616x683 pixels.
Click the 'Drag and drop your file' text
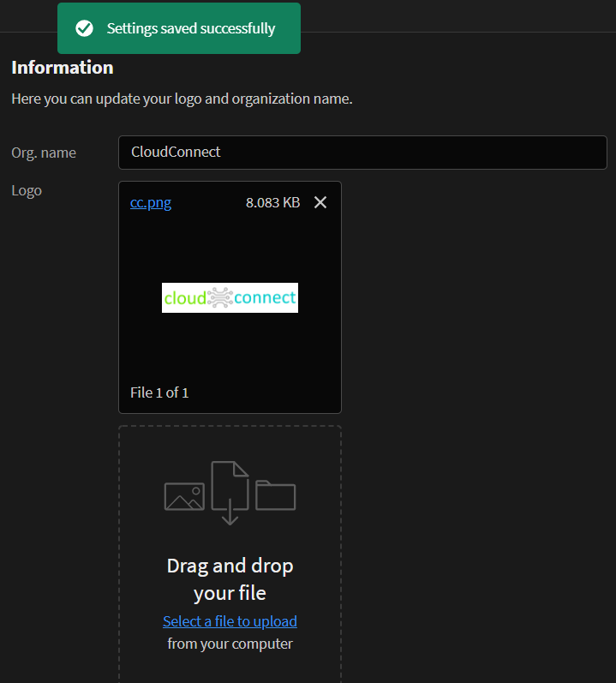[230, 580]
